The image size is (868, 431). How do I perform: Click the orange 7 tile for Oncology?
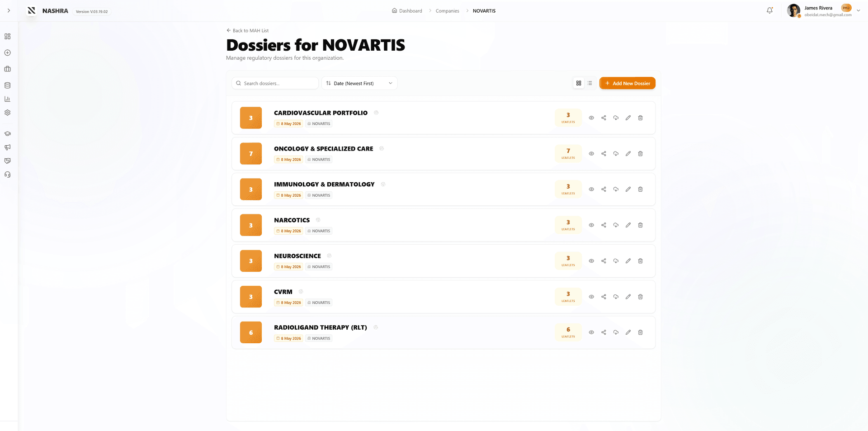pyautogui.click(x=251, y=154)
